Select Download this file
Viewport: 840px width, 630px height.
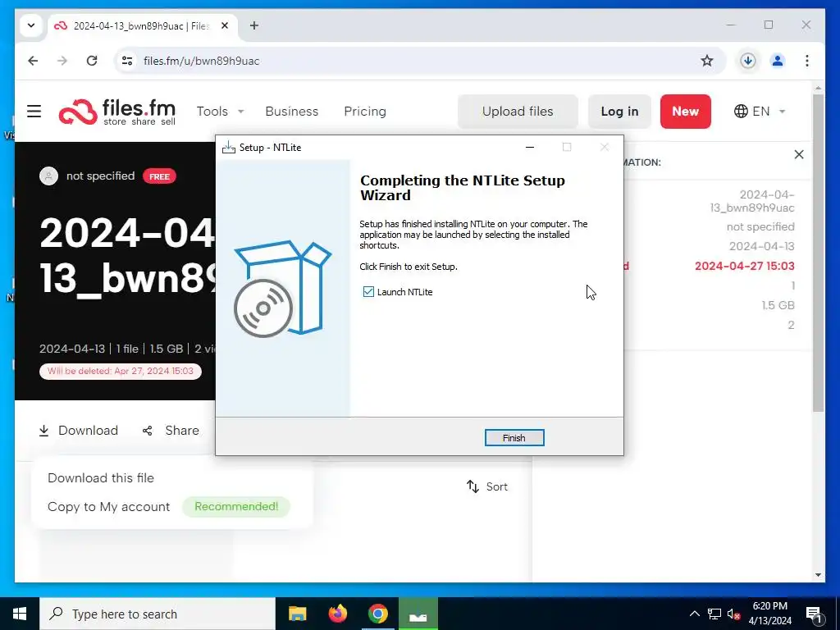coord(101,478)
